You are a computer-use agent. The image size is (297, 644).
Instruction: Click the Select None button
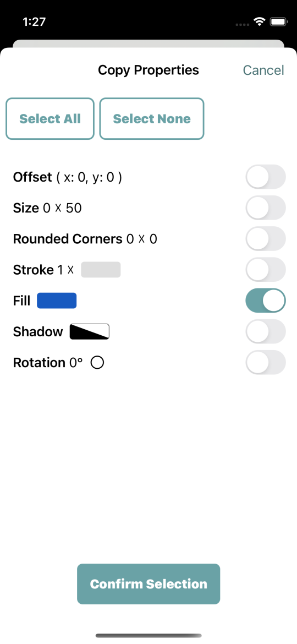point(152,119)
